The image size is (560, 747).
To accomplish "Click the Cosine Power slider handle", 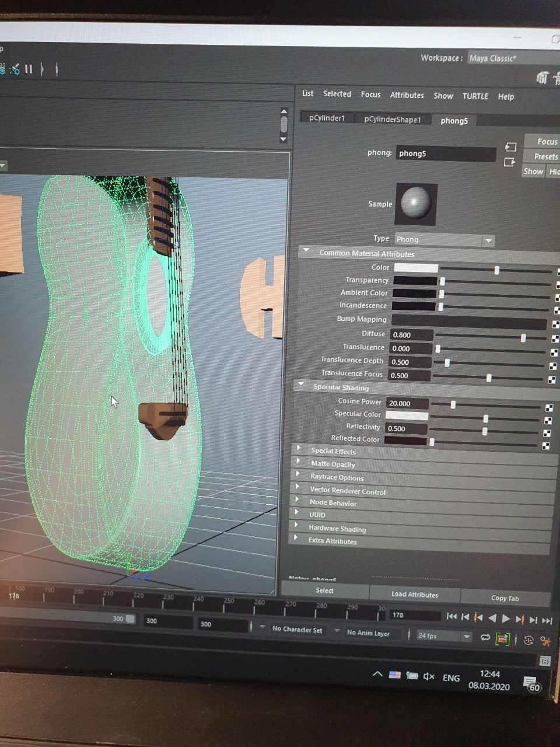I will (x=453, y=404).
